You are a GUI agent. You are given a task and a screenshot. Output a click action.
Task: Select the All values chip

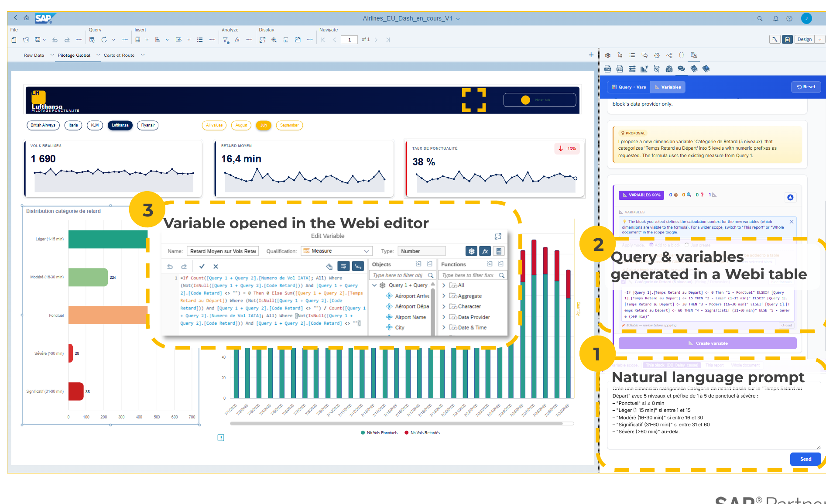pos(214,125)
